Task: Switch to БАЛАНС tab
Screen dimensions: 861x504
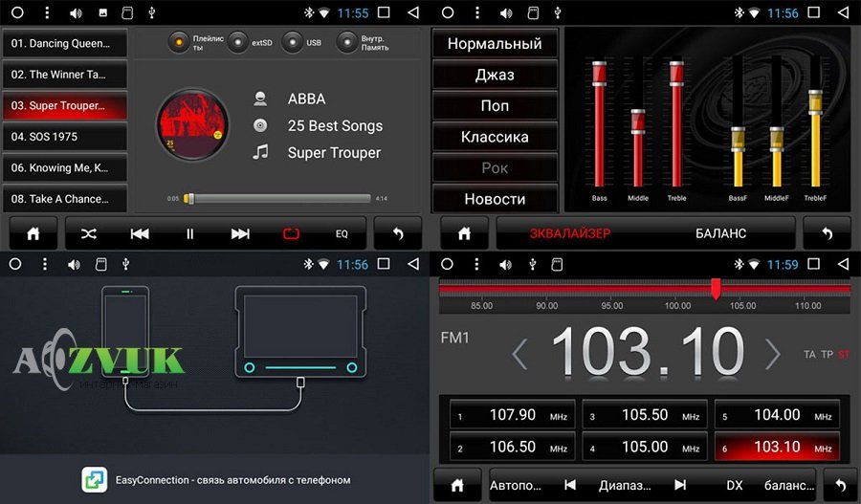Action: tap(721, 234)
